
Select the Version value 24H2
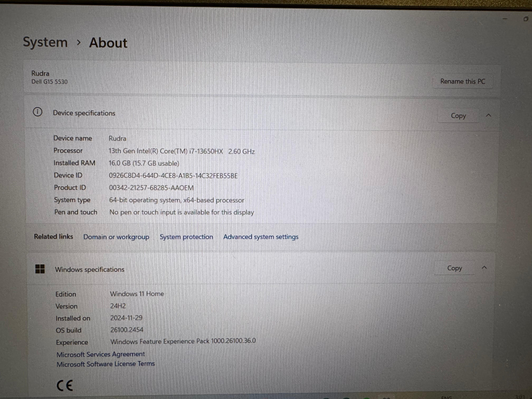coord(118,306)
